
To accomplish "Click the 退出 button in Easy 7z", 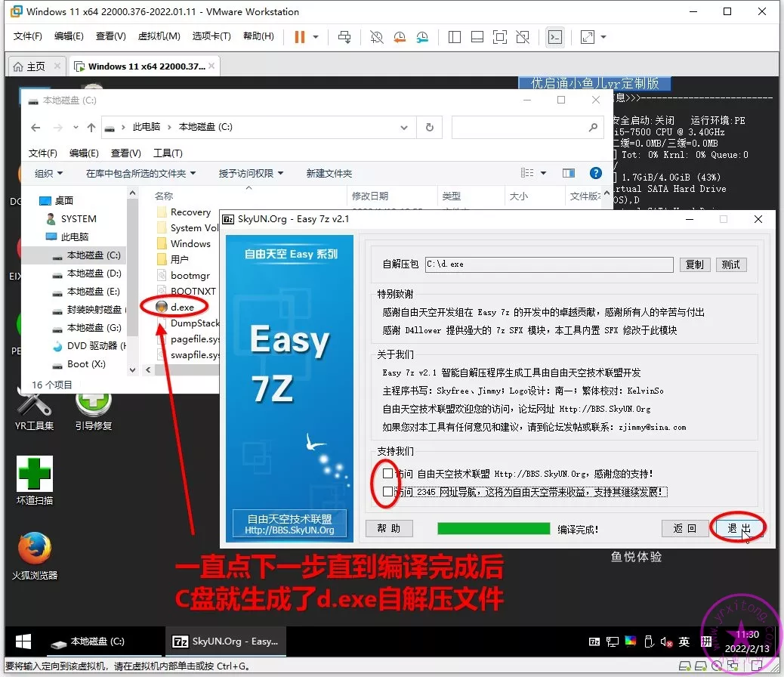I will click(x=739, y=528).
